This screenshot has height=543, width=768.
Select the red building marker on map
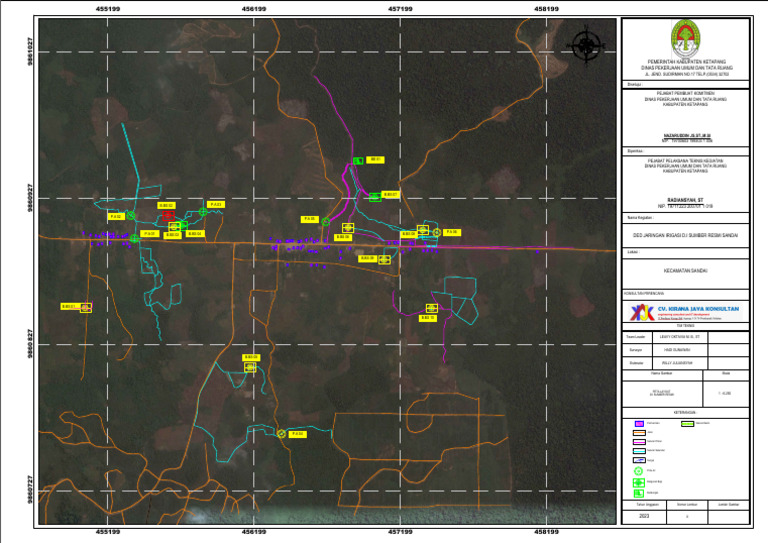168,215
